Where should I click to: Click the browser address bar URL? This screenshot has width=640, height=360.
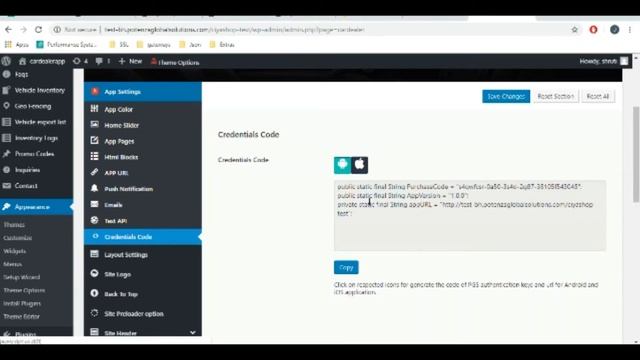coord(234,29)
